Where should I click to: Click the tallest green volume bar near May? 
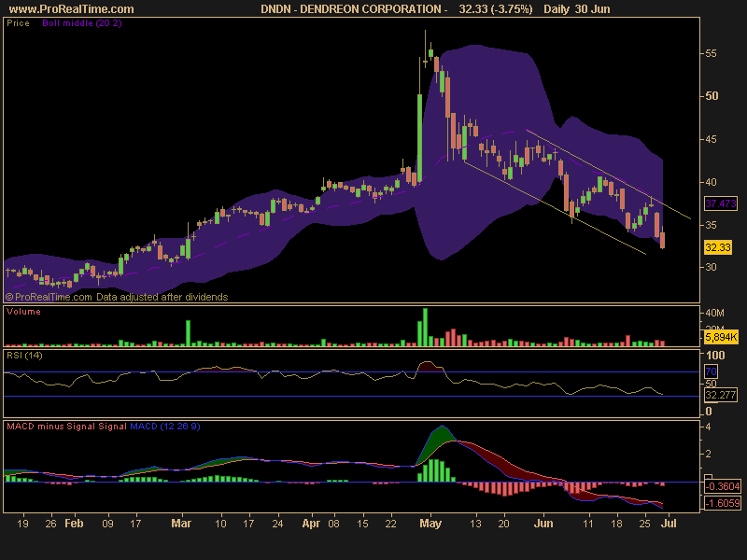click(x=426, y=328)
